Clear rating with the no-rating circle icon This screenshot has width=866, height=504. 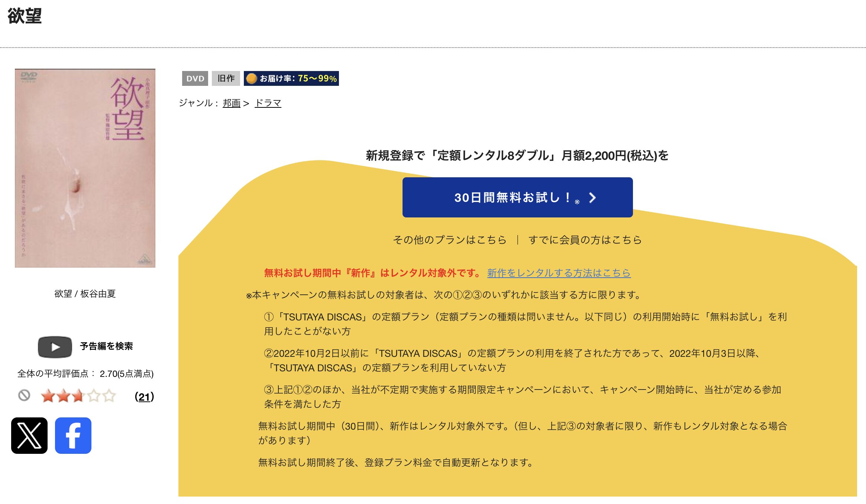coord(24,395)
